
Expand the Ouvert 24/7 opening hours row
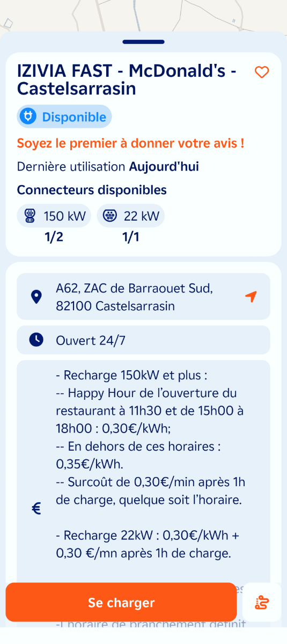coord(143,340)
